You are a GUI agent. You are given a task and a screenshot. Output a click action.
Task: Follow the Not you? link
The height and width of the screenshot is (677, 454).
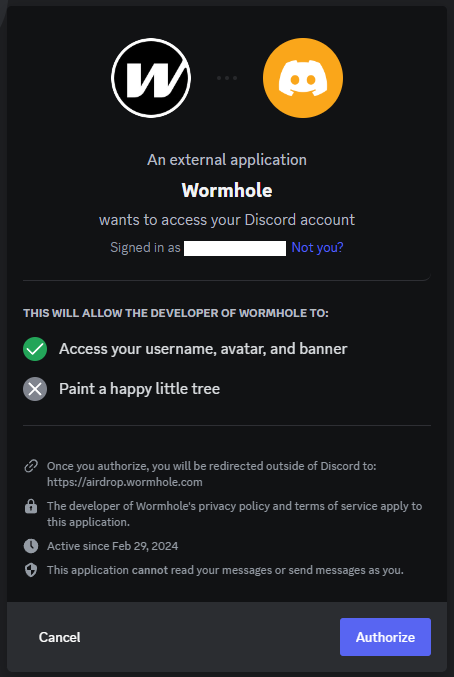pos(318,248)
